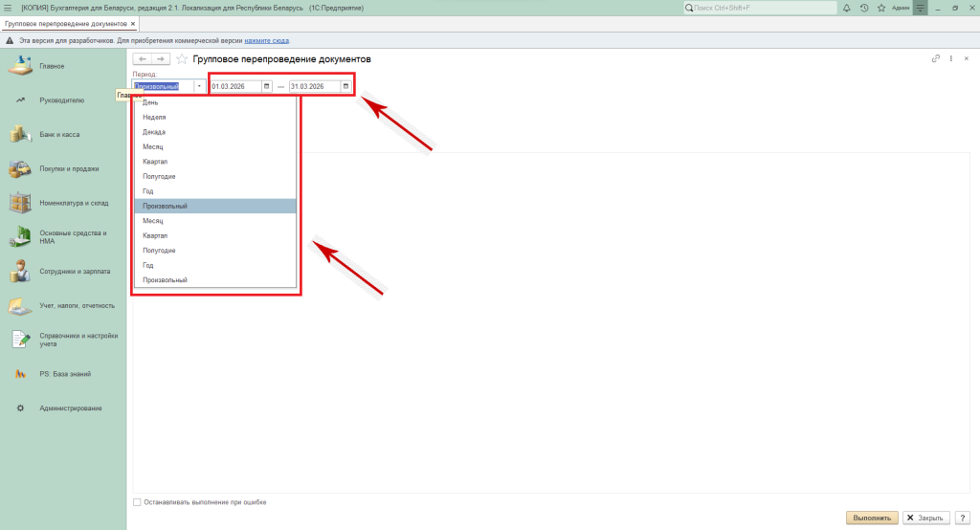Open the form's more actions menu

pos(951,59)
